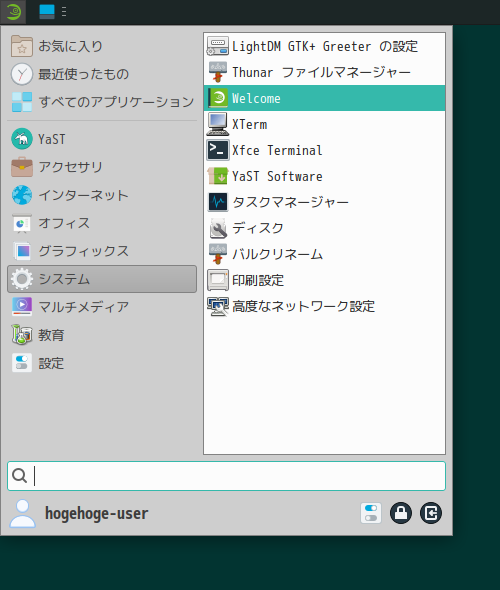Viewport: 500px width, 590px height.
Task: Open the YaST category
Action: point(102,139)
